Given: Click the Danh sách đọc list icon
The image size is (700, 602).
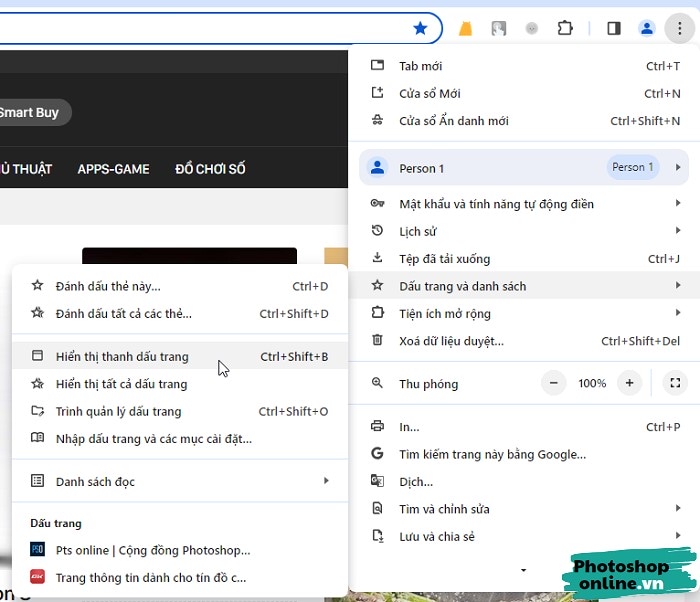Looking at the screenshot, I should pos(38,481).
